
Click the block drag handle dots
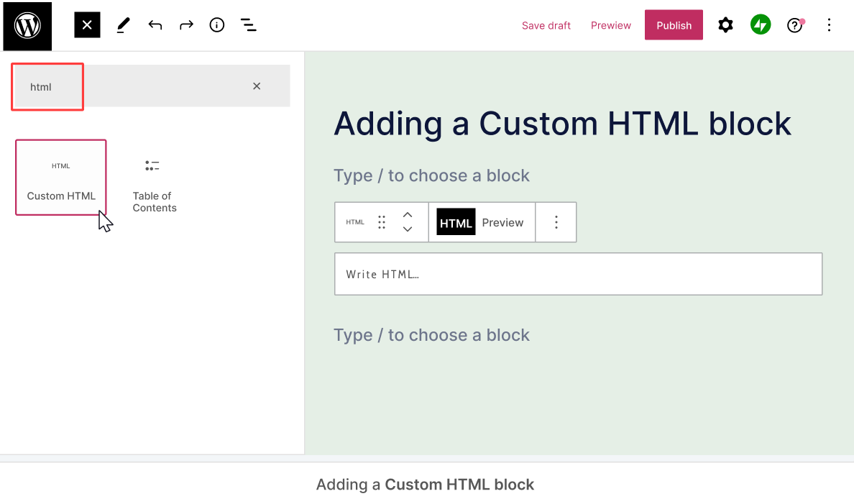(382, 222)
